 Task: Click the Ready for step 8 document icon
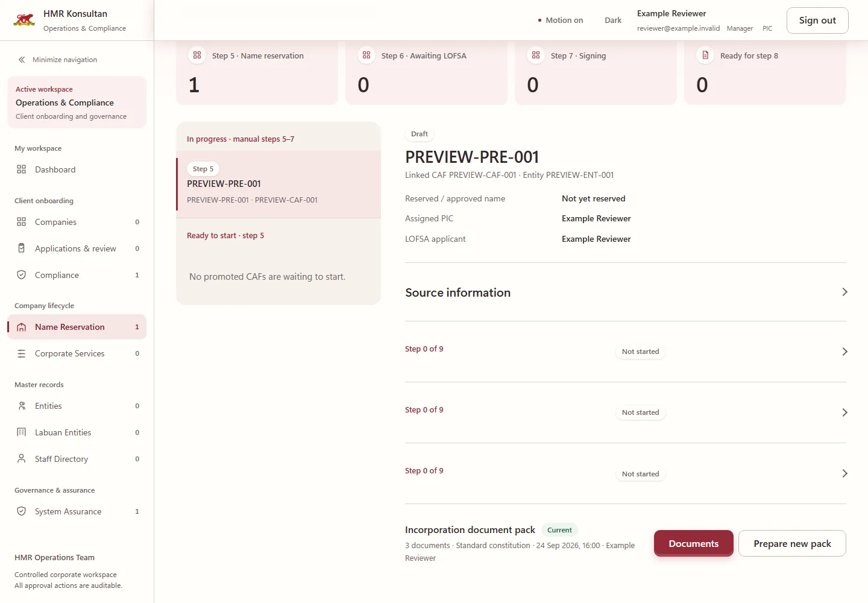pos(705,55)
